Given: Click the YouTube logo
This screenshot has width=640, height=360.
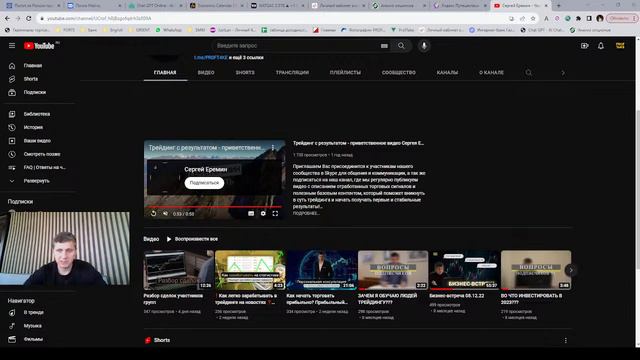Looking at the screenshot, I should click(39, 46).
